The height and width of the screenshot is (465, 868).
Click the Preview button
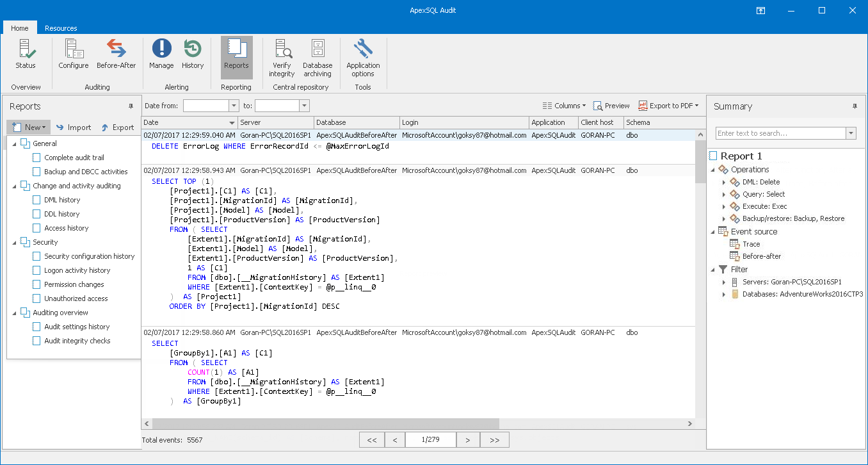coord(611,106)
